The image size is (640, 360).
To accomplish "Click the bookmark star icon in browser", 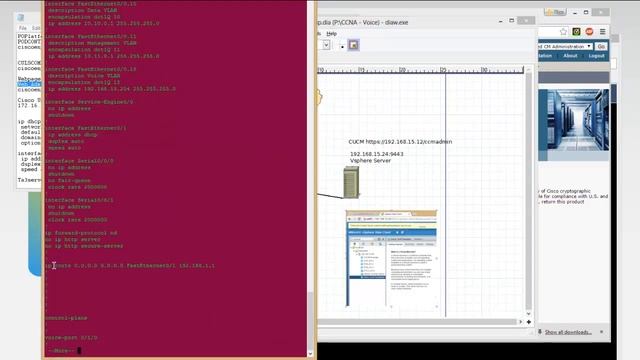I will (x=563, y=32).
